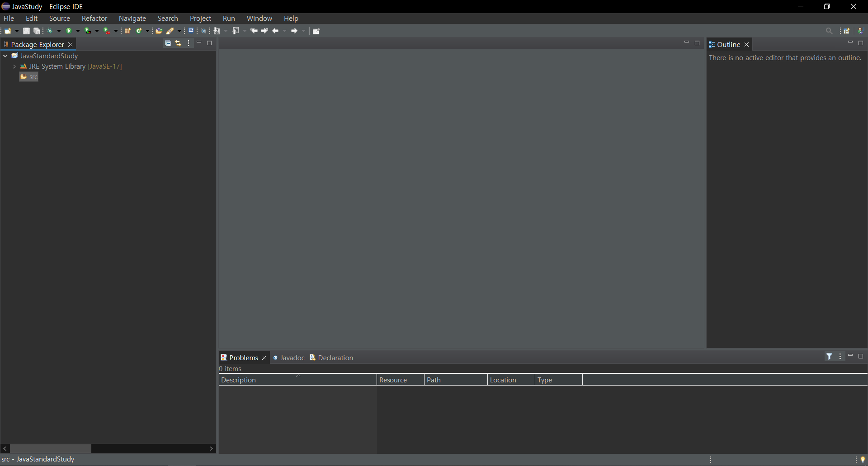
Task: Open the New Java Class dropdown arrow
Action: pyautogui.click(x=147, y=31)
